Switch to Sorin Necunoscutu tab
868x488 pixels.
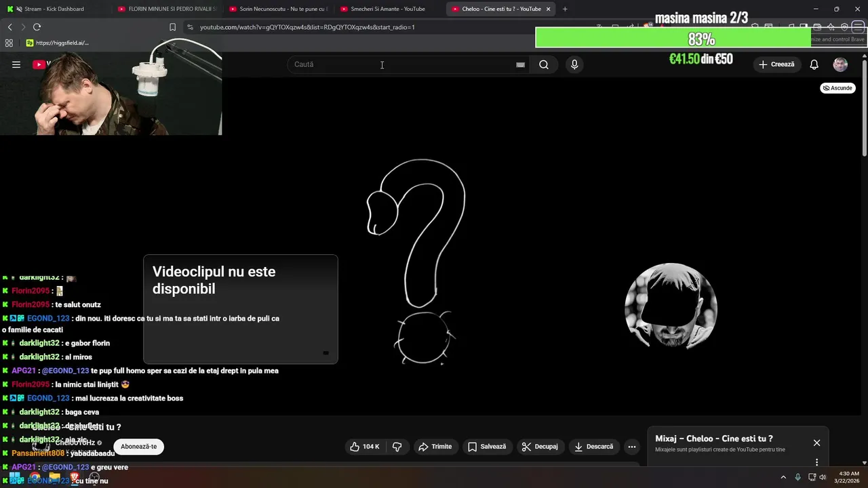pos(278,9)
